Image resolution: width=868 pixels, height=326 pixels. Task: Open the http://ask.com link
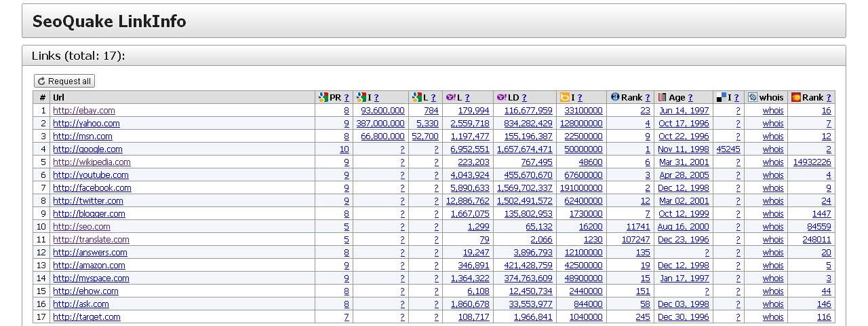[x=81, y=304]
